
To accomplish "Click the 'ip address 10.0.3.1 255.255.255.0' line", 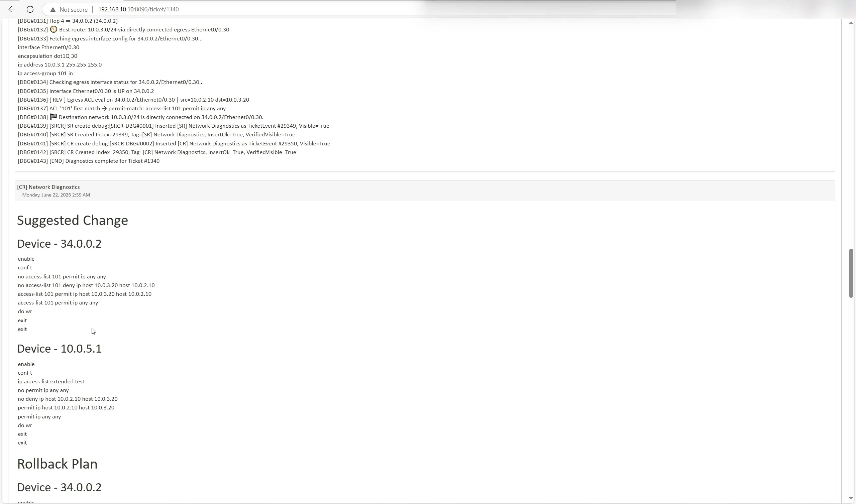I will coord(60,65).
